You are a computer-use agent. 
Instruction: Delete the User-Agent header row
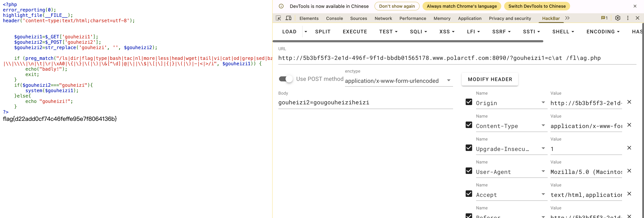click(629, 171)
